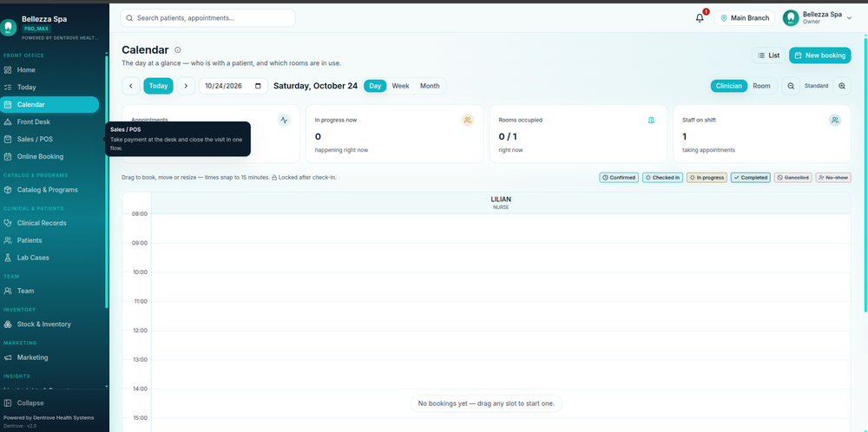
Task: Click the Front Desk bell icon
Action: 8,121
